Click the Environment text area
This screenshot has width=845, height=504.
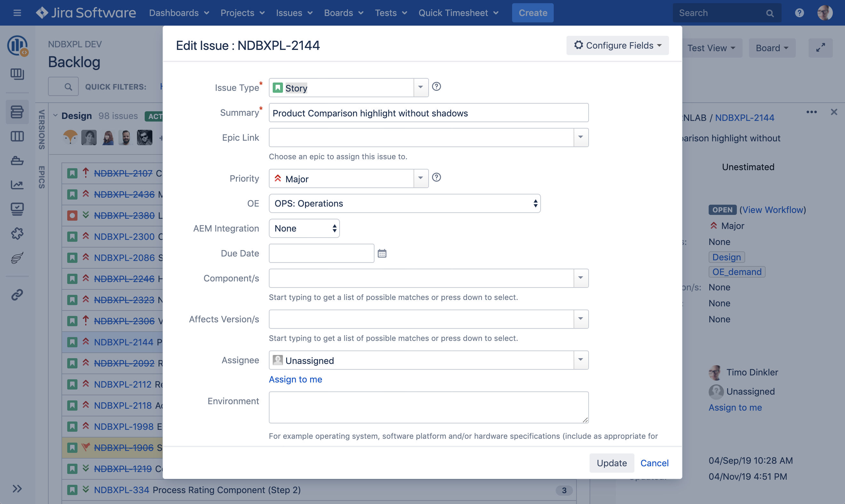pos(429,407)
